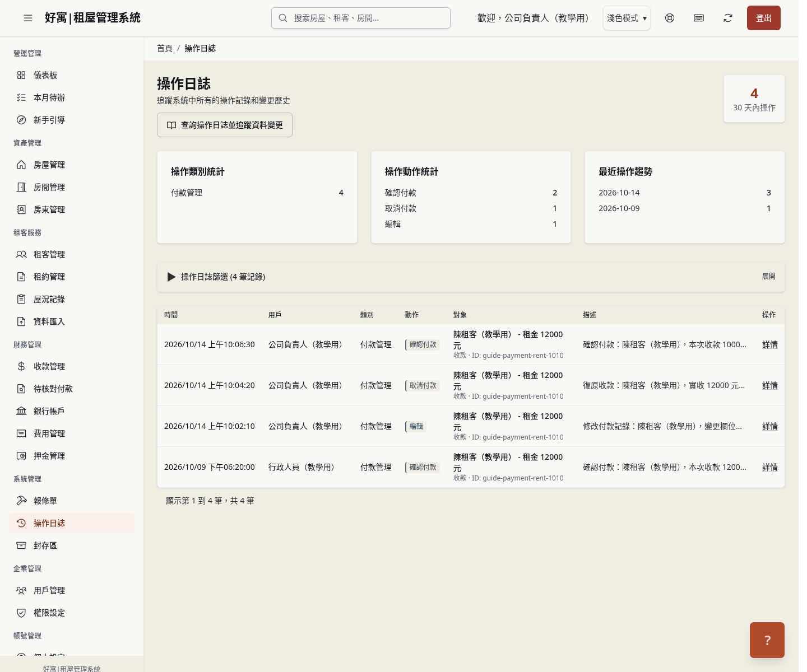Click the 登出 logout button
The width and height of the screenshot is (807, 672).
pyautogui.click(x=764, y=18)
